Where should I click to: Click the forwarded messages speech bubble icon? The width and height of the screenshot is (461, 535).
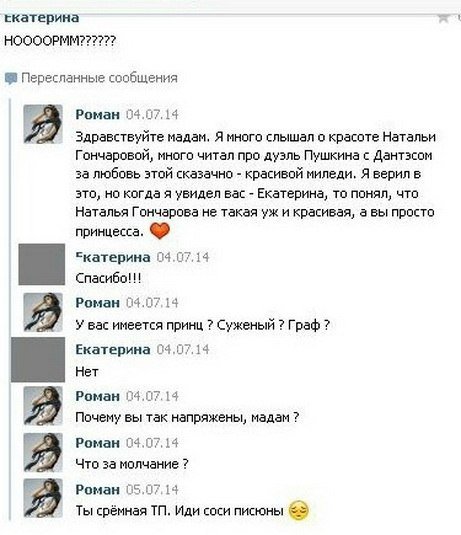(11, 79)
